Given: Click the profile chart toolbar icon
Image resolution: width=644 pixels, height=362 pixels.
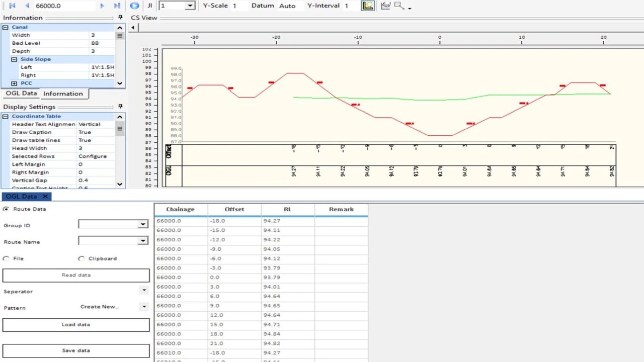Looking at the screenshot, I should 385,6.
